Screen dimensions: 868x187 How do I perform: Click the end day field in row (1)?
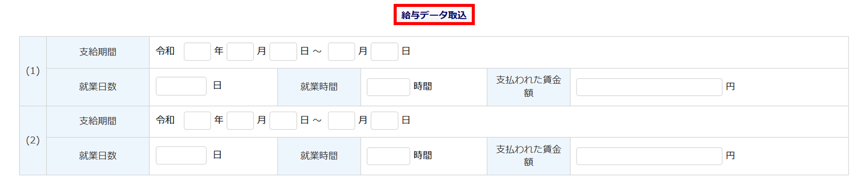384,52
